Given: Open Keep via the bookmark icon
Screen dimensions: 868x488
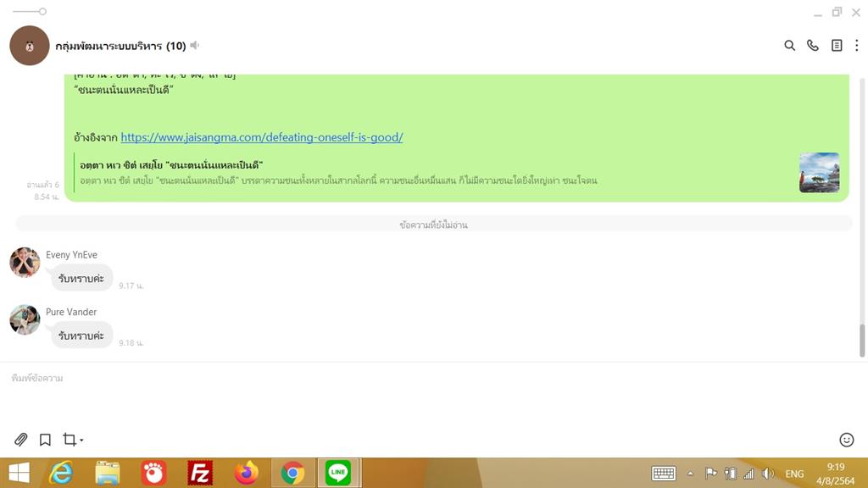Looking at the screenshot, I should click(45, 440).
